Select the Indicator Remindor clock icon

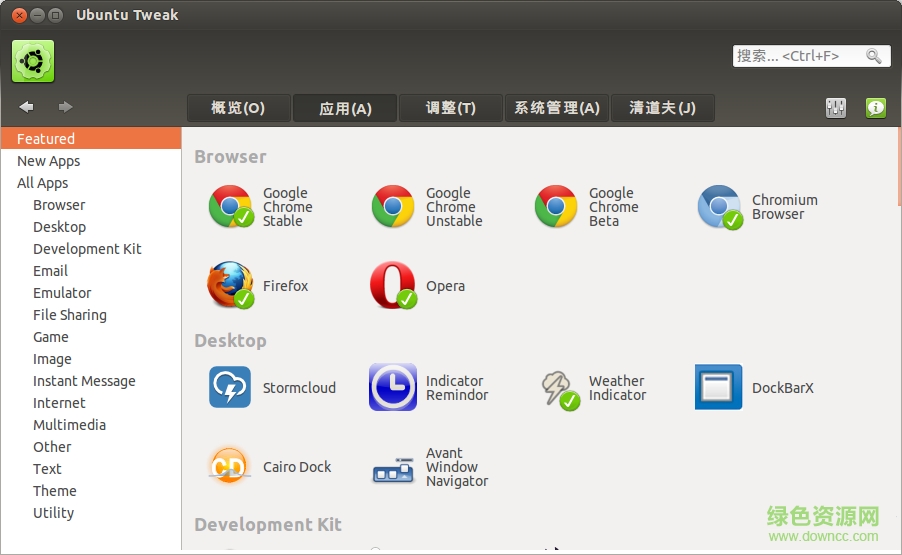tap(393, 387)
